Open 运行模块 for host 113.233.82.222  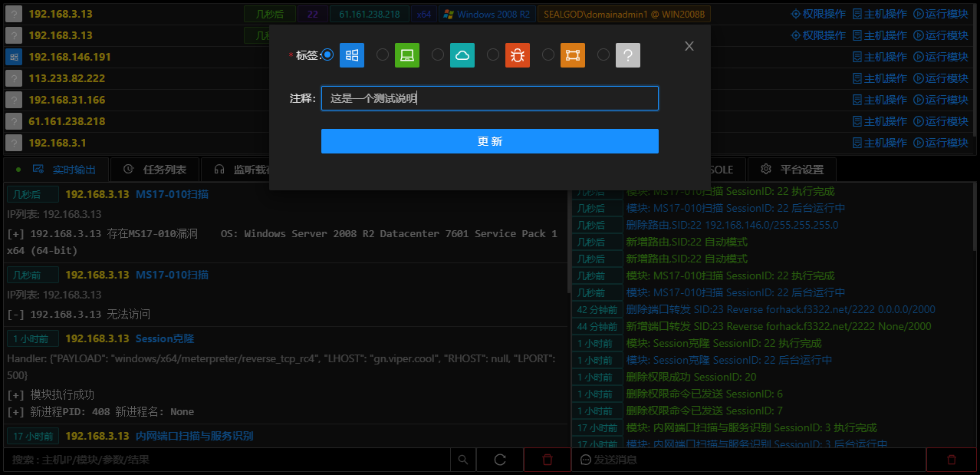point(941,78)
